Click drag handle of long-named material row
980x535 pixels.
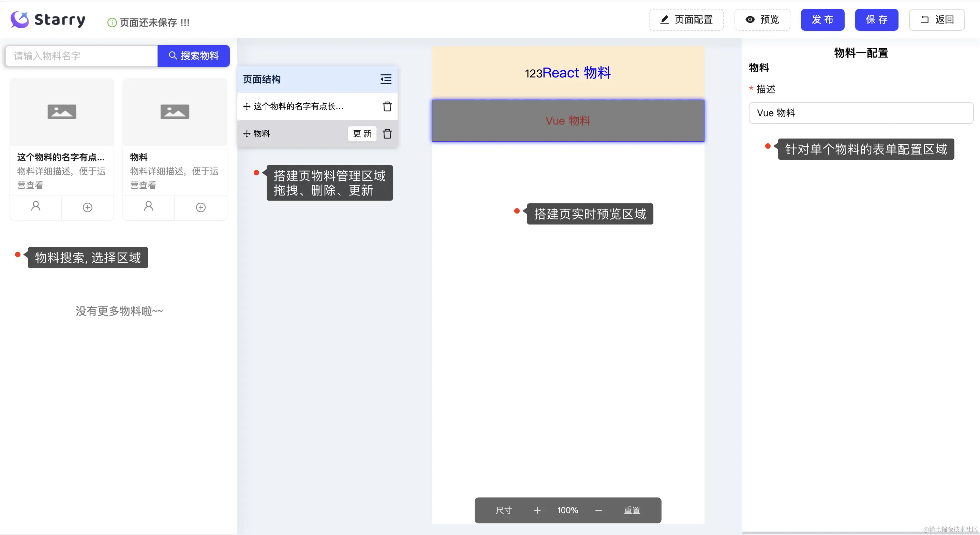tap(247, 106)
